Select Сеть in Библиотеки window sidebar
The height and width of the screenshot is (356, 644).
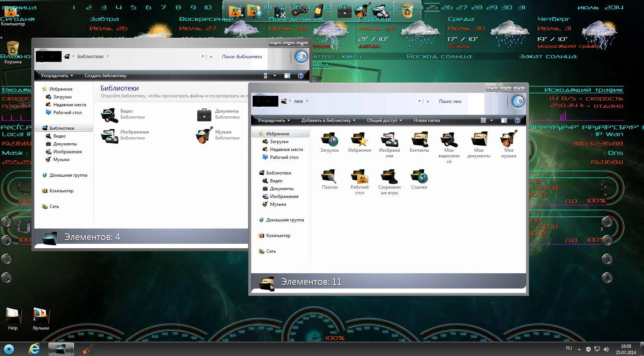tap(50, 207)
